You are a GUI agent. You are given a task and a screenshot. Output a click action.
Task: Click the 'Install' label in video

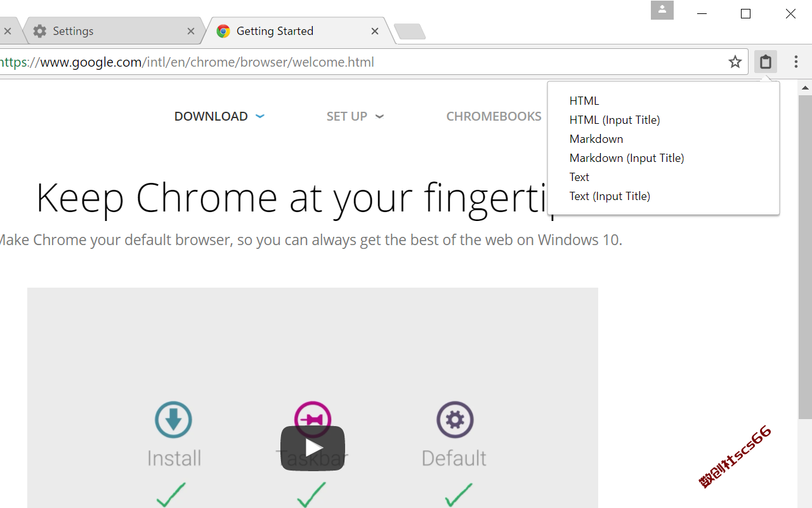pos(174,458)
